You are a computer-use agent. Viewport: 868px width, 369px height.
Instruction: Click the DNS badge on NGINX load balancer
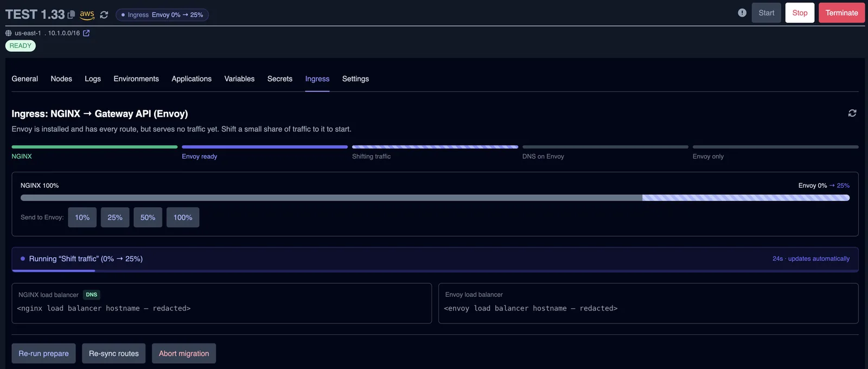[x=92, y=295]
